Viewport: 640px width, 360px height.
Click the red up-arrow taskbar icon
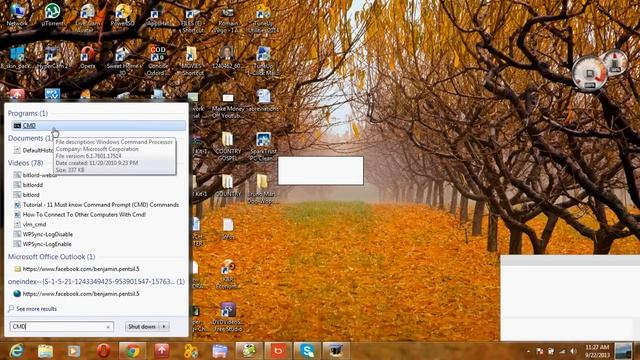click(x=162, y=351)
